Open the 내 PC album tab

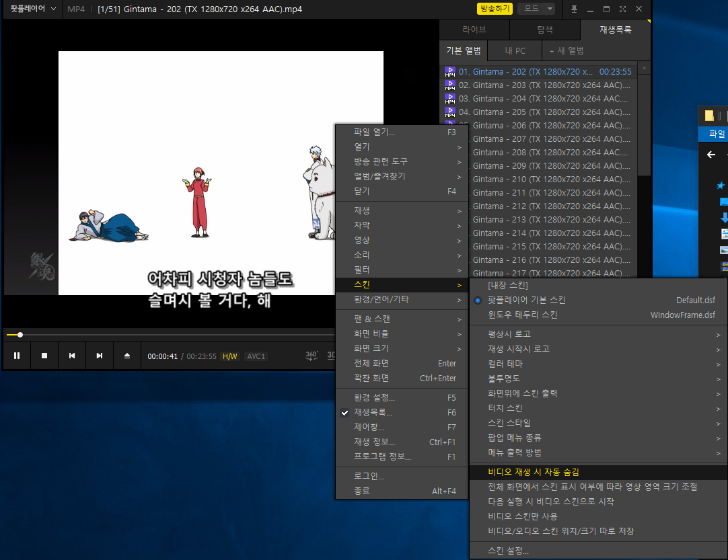[515, 50]
